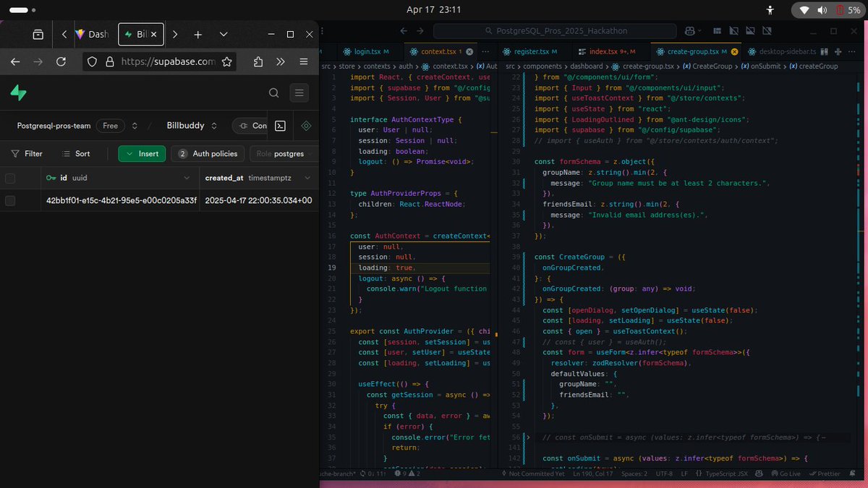The image size is (868, 488).
Task: Toggle VS Code primary sidebar layout icon
Action: pos(734,31)
